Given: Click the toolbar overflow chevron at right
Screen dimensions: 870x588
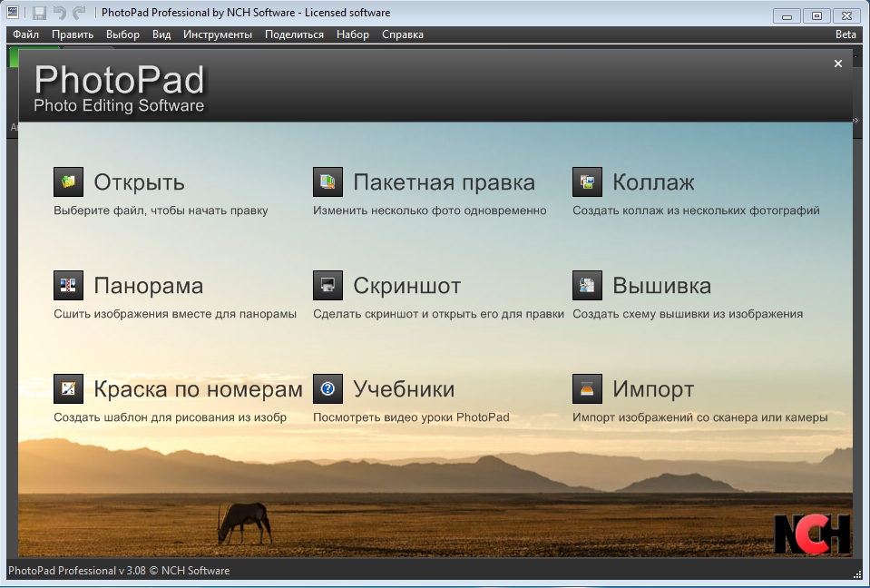Looking at the screenshot, I should coord(855,120).
